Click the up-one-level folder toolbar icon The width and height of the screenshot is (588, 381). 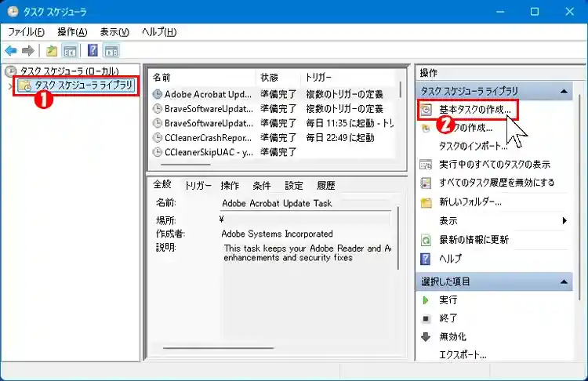coord(52,51)
